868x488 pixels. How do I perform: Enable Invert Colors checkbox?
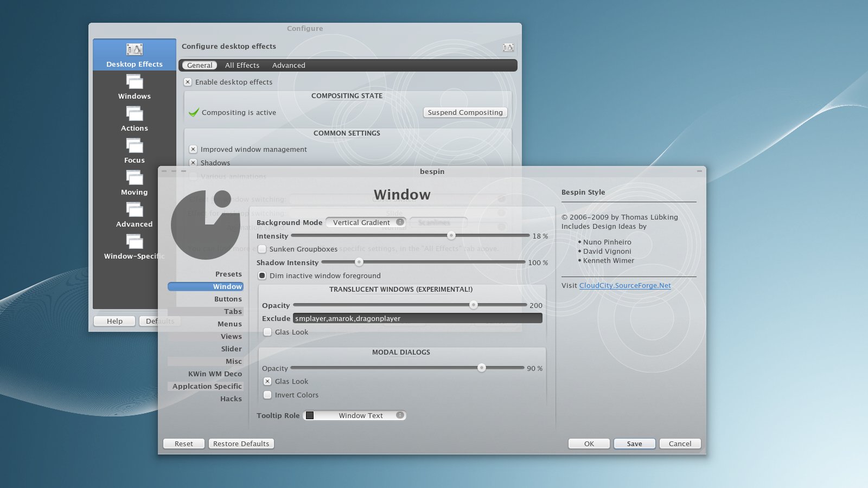267,395
